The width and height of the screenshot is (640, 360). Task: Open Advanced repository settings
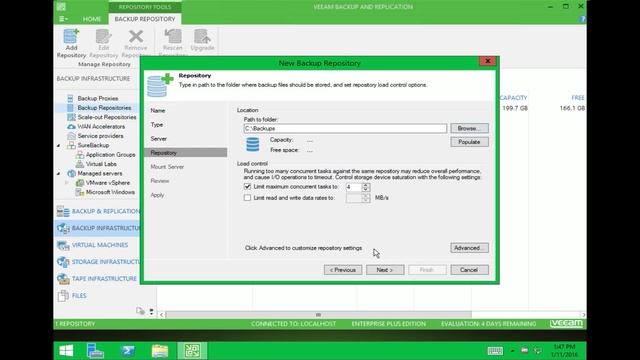click(x=469, y=248)
